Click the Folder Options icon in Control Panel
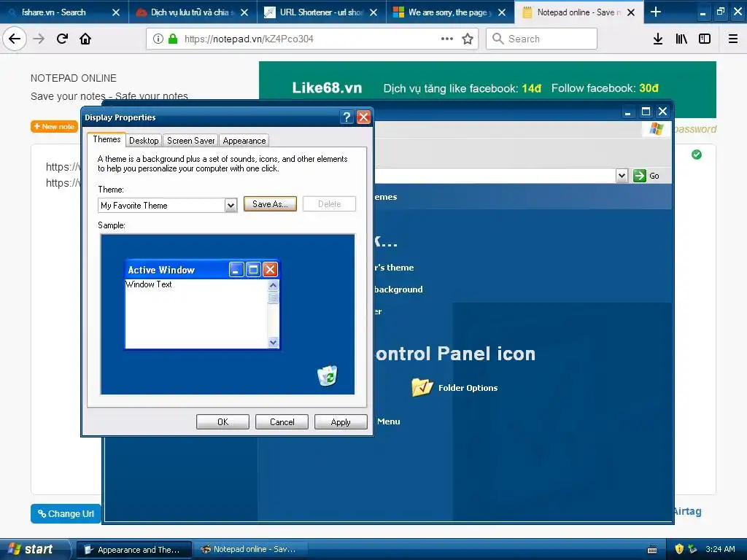The height and width of the screenshot is (560, 747). coord(422,387)
